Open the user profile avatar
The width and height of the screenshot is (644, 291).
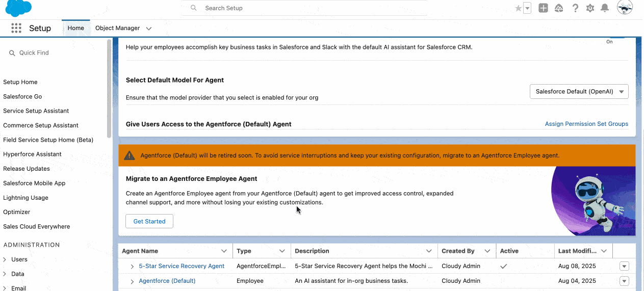625,8
